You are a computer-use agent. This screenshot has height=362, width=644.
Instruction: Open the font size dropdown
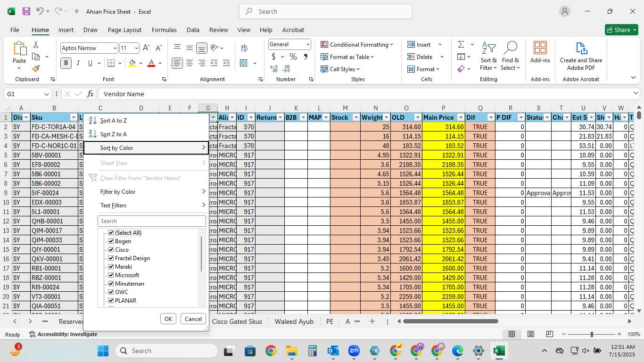pos(136,48)
